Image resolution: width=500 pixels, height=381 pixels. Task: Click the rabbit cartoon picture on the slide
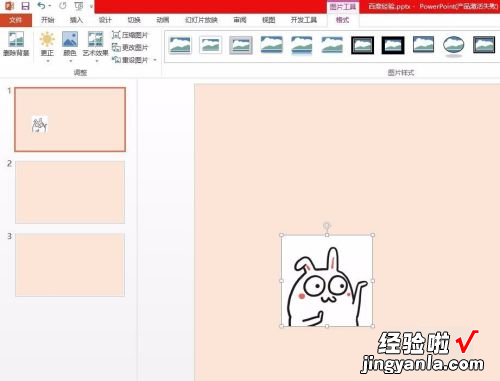click(327, 281)
